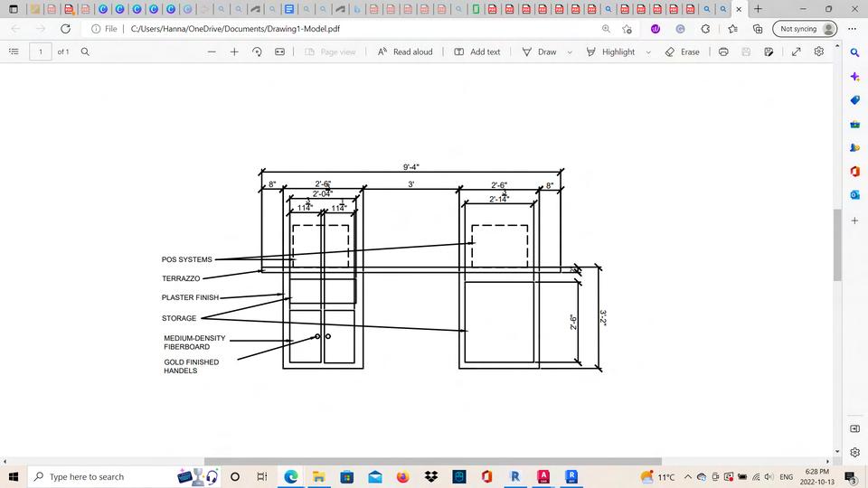
Task: Open browser zoom indicator in address bar
Action: click(606, 29)
